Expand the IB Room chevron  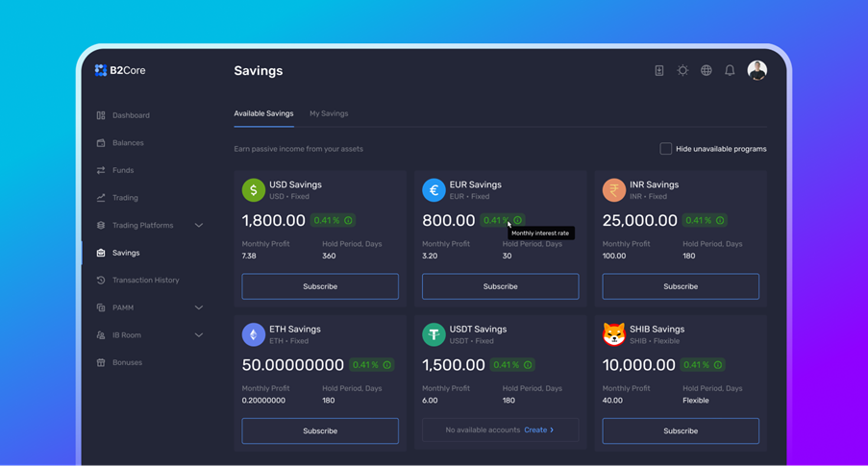coord(199,335)
